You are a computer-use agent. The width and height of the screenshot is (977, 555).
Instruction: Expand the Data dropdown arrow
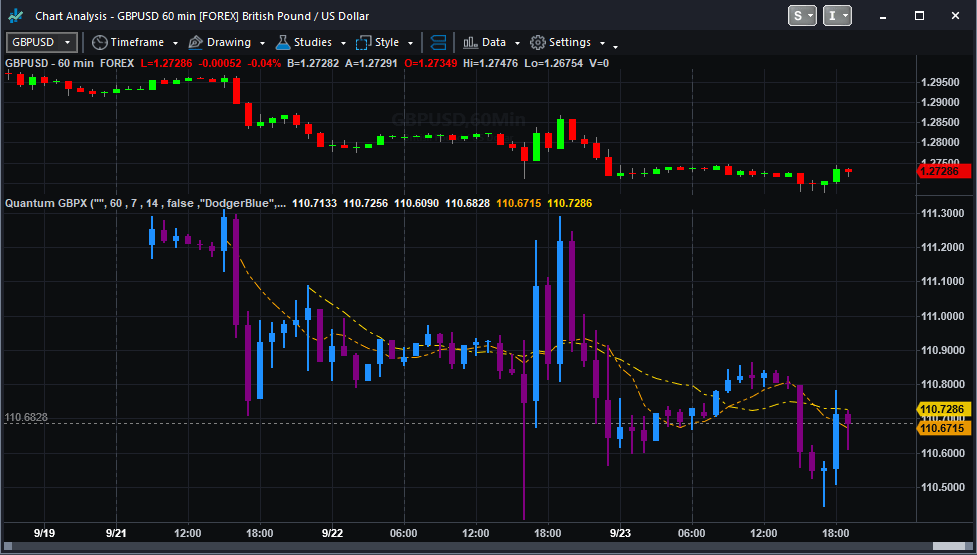point(517,43)
